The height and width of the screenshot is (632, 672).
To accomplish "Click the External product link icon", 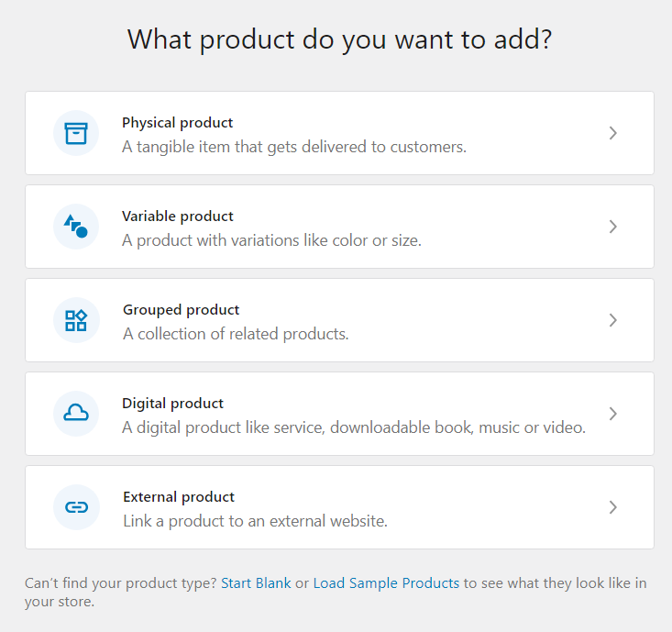I will (x=76, y=507).
